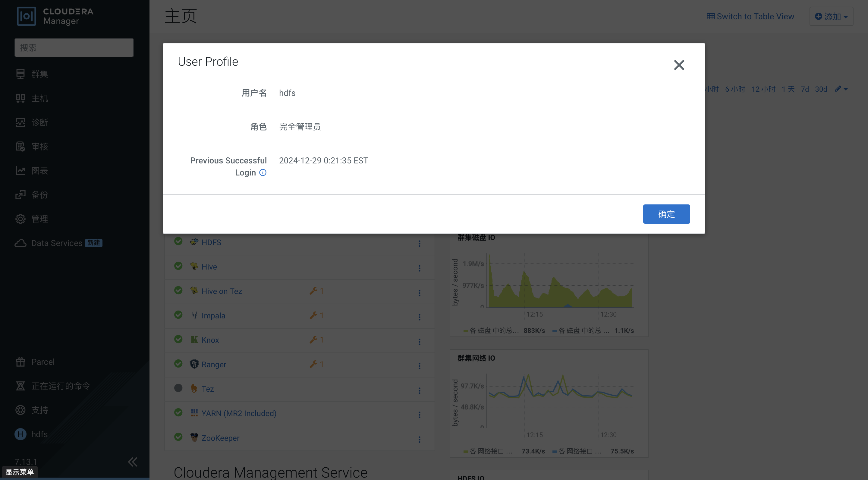The height and width of the screenshot is (480, 868).
Task: Open Ranger service actions kebab menu
Action: (x=419, y=366)
